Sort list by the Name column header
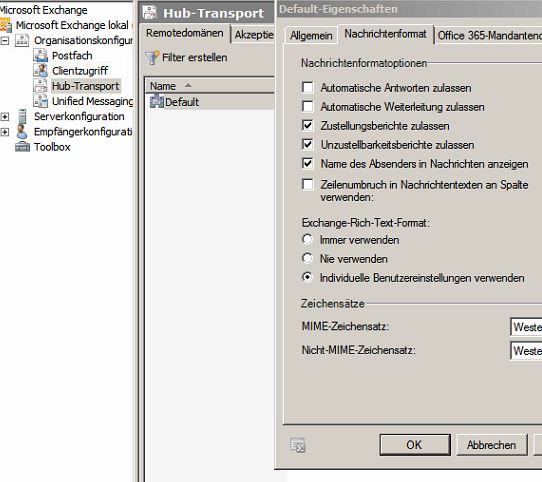This screenshot has width=542, height=482. 209,86
